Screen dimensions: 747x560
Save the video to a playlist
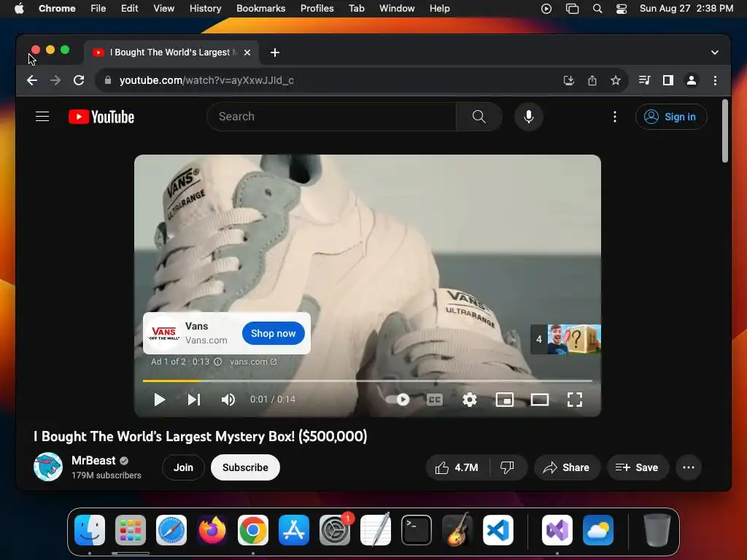637,467
